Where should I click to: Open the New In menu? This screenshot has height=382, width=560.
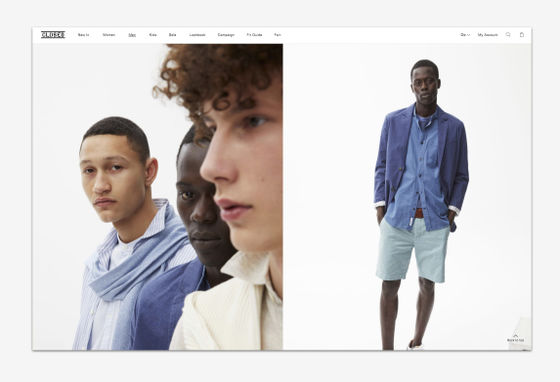pos(84,35)
